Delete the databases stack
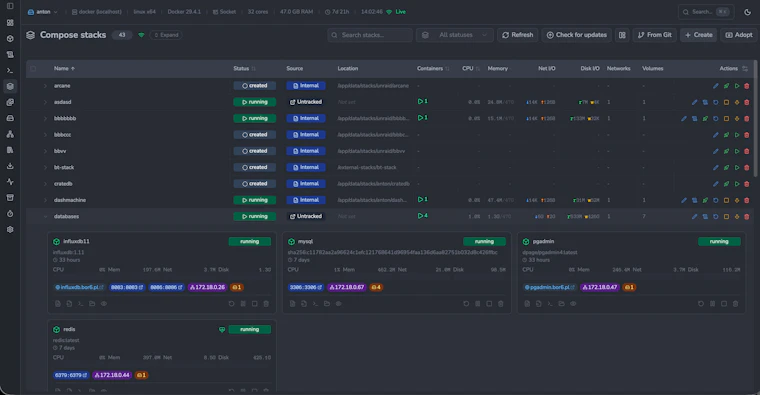Image resolution: width=760 pixels, height=395 pixels. click(x=747, y=217)
